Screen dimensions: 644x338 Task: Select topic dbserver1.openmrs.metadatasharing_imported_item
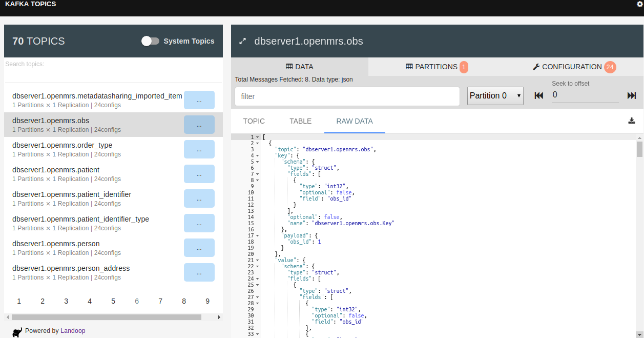point(97,96)
